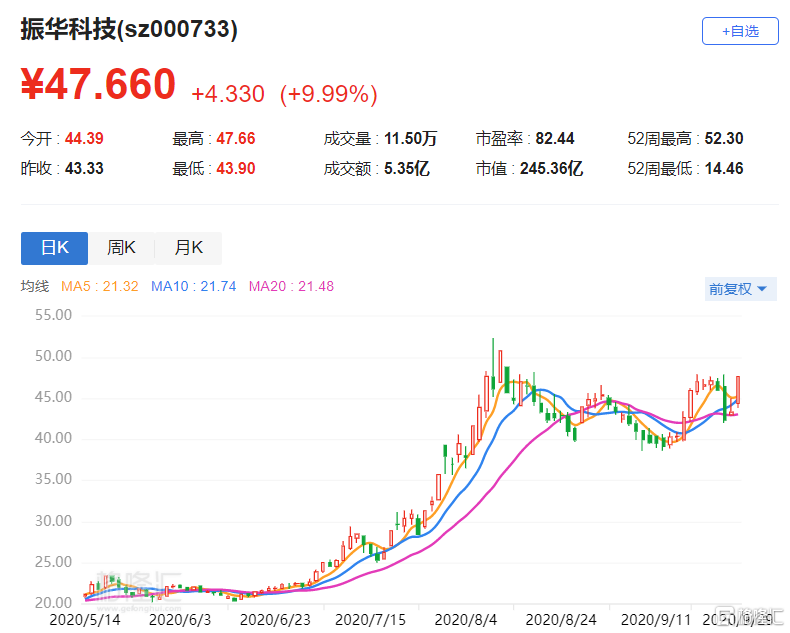Click the MA20 : 21.48 indicator label
Viewport: 790px width, 633px height.
291,286
